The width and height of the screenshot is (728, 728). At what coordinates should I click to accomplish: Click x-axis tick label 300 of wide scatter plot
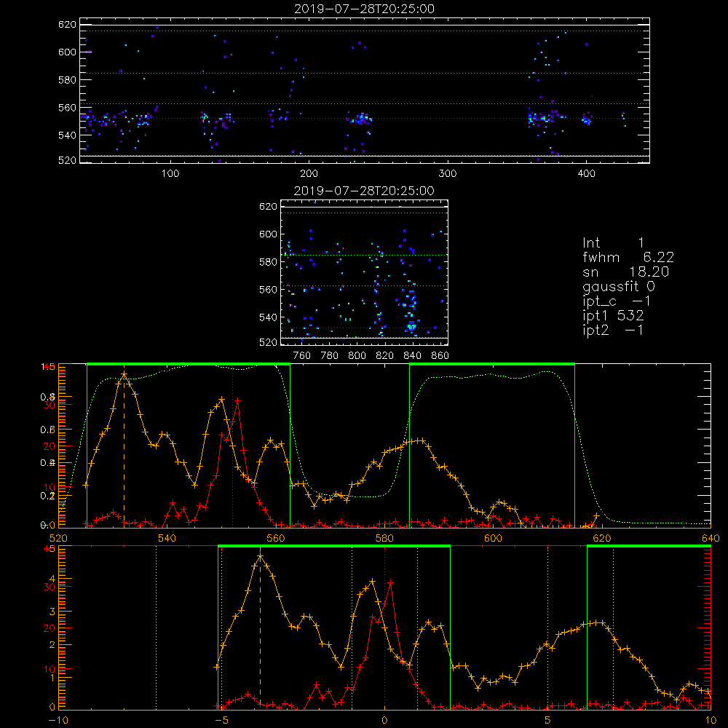448,174
